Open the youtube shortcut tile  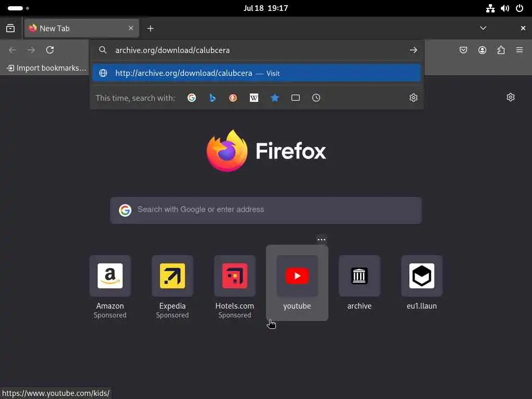[x=297, y=283]
